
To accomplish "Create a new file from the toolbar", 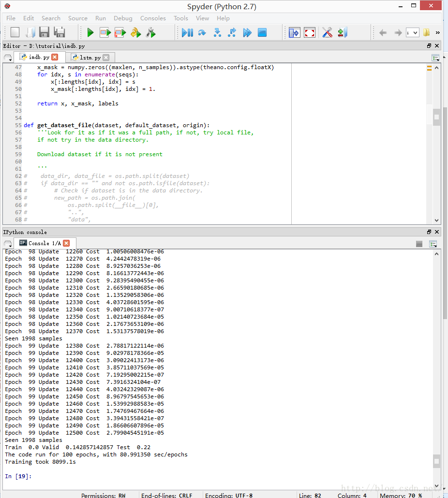I will pos(15,32).
